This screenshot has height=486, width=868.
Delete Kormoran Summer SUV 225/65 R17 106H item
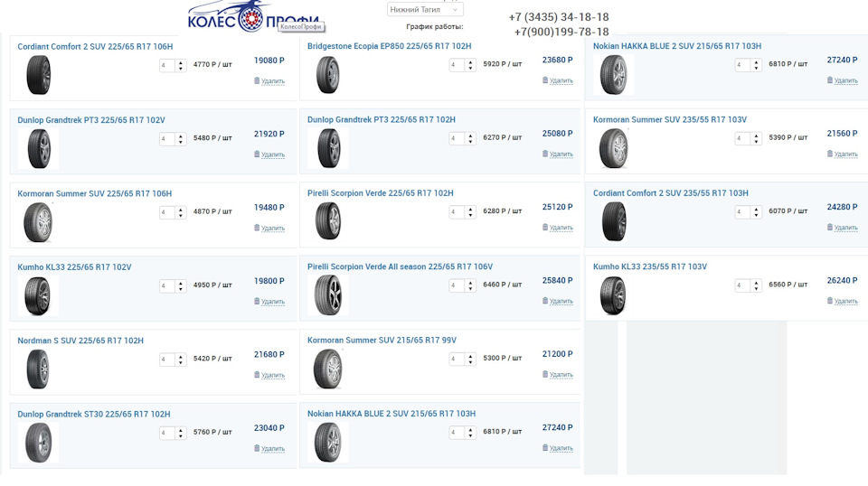click(269, 228)
